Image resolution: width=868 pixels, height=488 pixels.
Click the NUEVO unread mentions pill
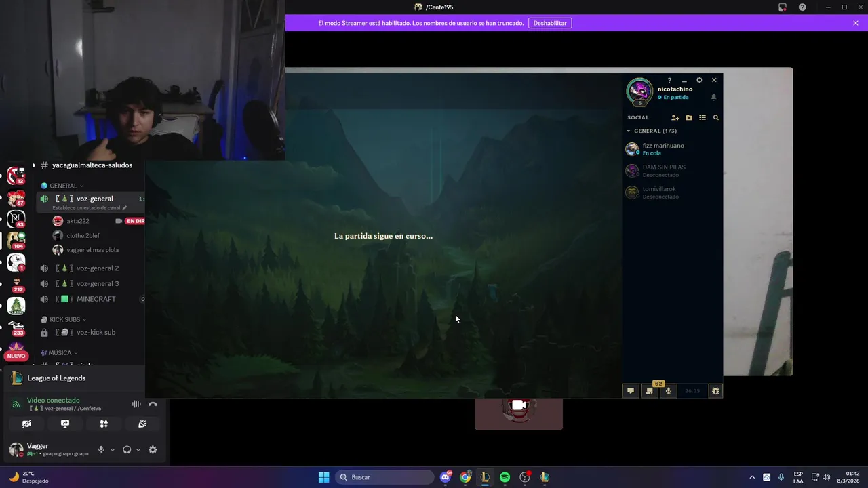pos(16,356)
